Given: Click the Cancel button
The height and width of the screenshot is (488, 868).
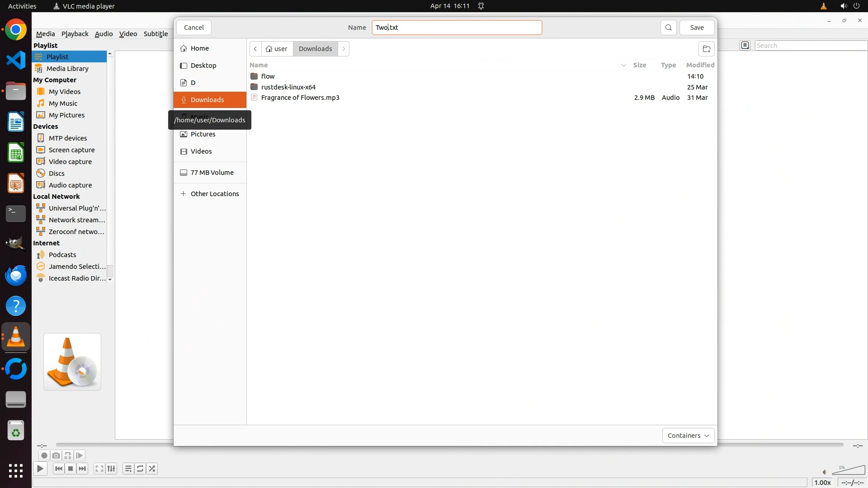Looking at the screenshot, I should point(194,28).
